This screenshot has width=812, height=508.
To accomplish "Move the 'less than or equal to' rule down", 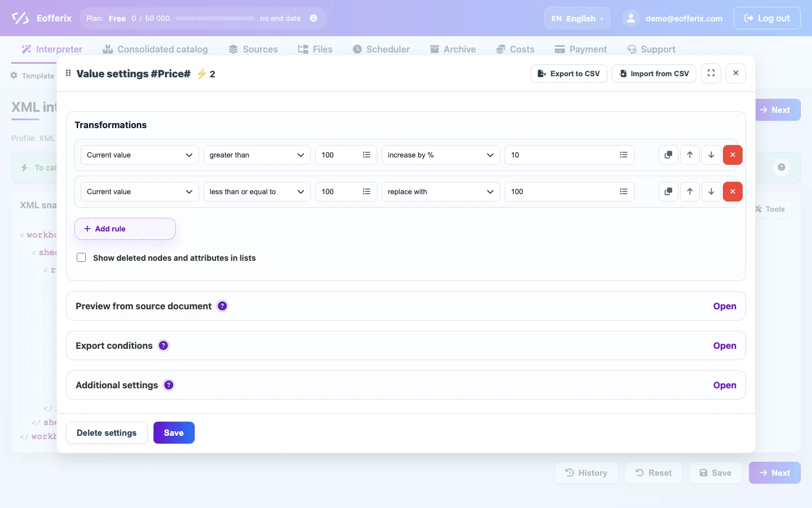I will [711, 191].
